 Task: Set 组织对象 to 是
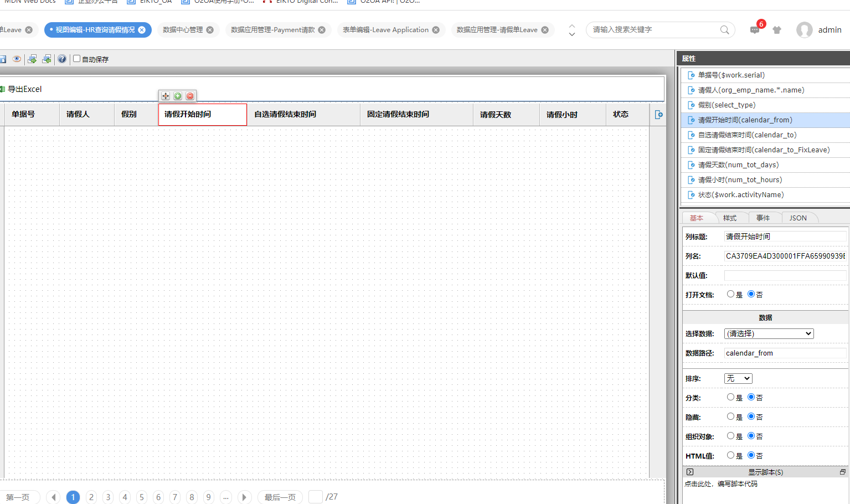pos(731,436)
